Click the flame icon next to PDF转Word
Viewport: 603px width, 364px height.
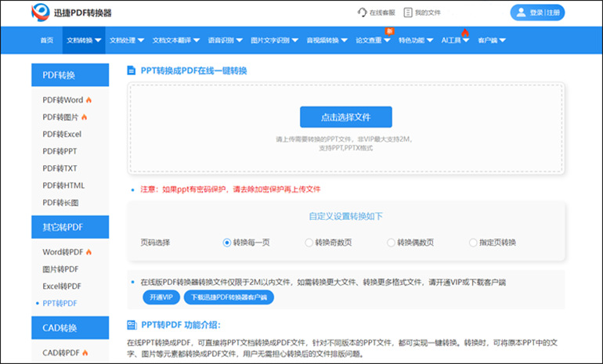pos(88,100)
